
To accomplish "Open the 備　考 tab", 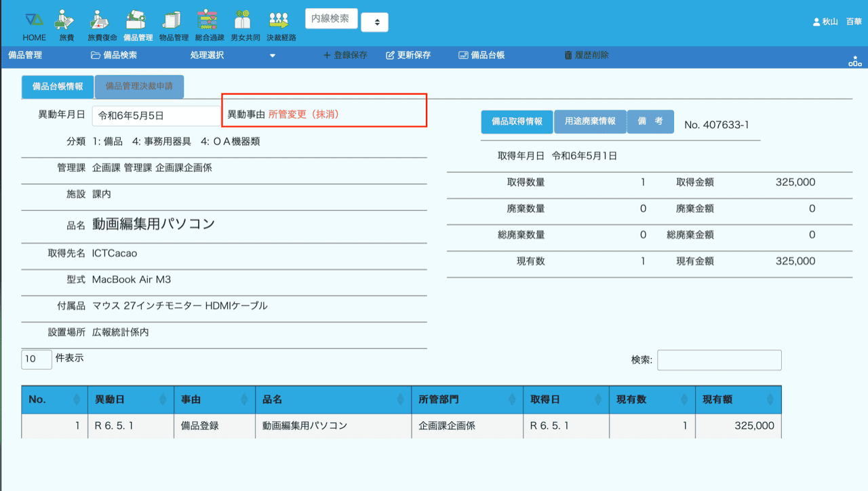I will point(650,121).
